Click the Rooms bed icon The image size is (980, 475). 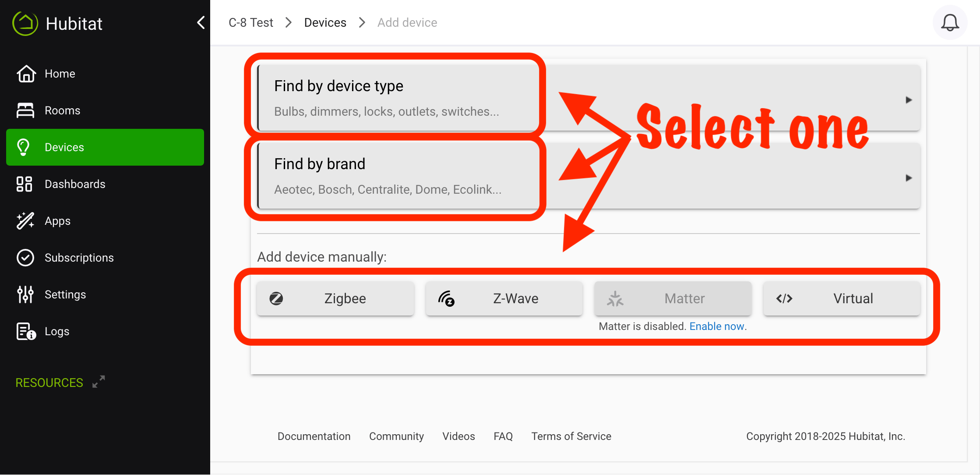click(x=25, y=110)
